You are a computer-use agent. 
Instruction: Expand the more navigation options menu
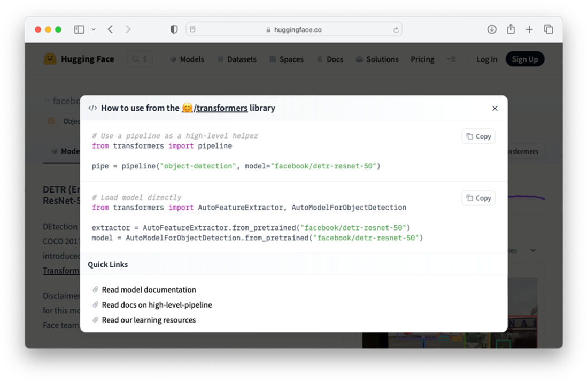(x=451, y=59)
